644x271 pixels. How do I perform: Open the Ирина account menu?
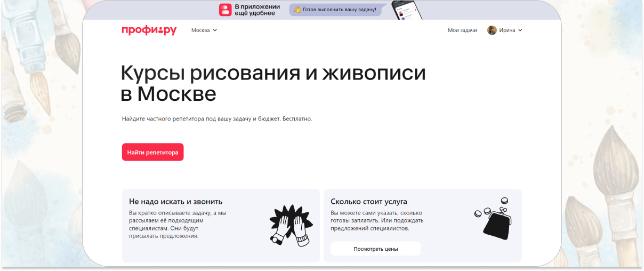click(x=507, y=30)
